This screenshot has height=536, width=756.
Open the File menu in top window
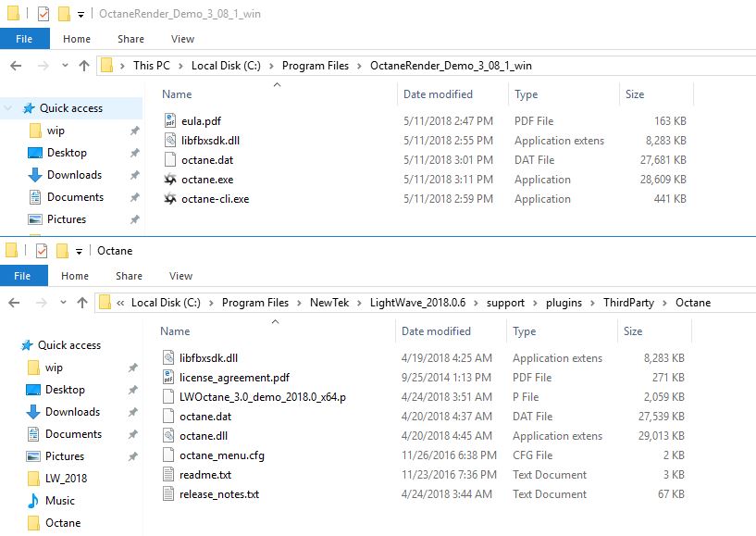[24, 39]
